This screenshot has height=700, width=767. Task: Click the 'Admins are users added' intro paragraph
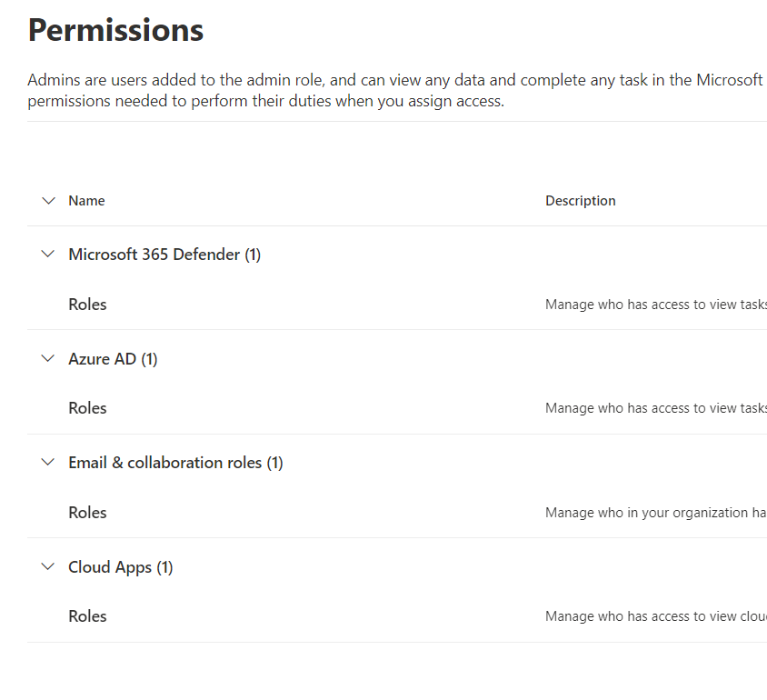(x=397, y=91)
